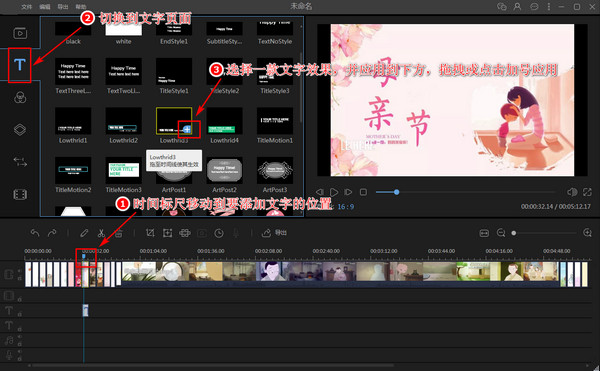Open the media library tab in sidebar
This screenshot has width=600, height=371.
click(20, 33)
